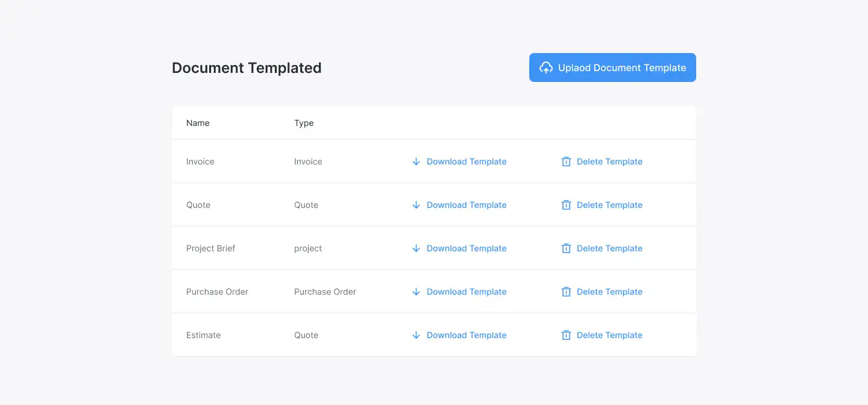This screenshot has height=405, width=868.
Task: Click the Type column header
Action: [304, 123]
